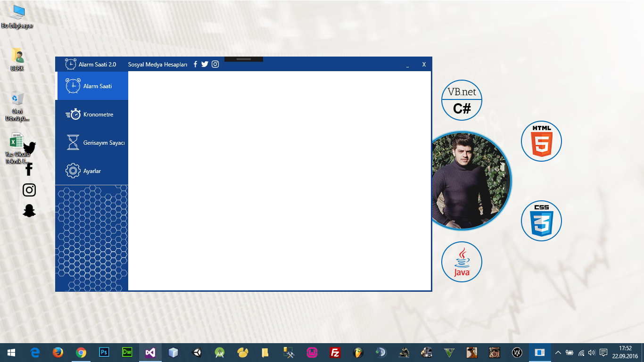The image size is (644, 362).
Task: Click the CSS3 badge circle
Action: tap(541, 221)
